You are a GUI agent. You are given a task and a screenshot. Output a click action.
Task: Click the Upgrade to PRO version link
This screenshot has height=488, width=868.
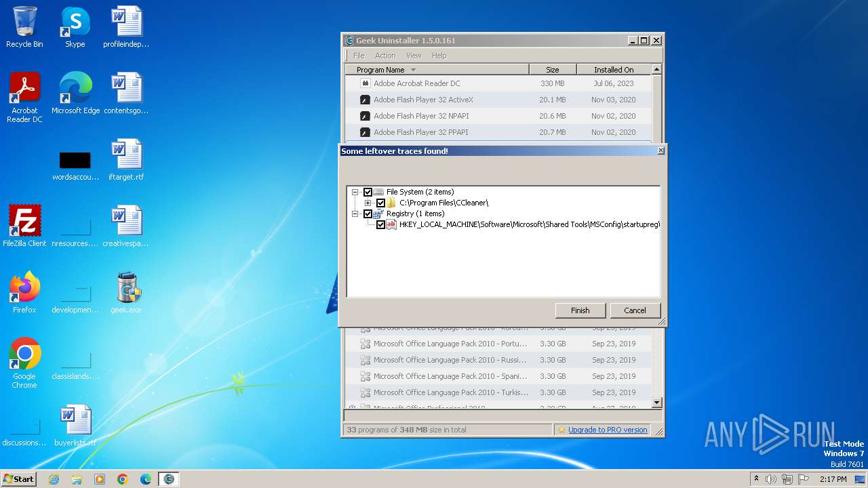(x=608, y=430)
